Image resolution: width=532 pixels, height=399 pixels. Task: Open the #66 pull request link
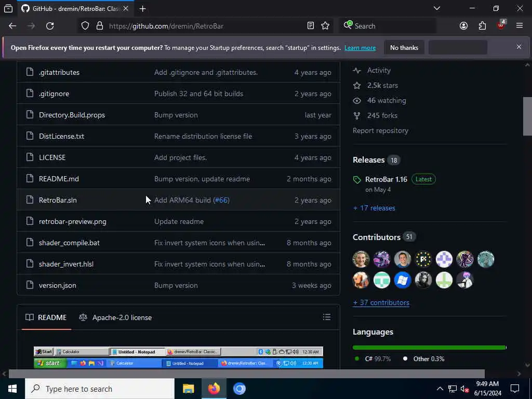[221, 200]
